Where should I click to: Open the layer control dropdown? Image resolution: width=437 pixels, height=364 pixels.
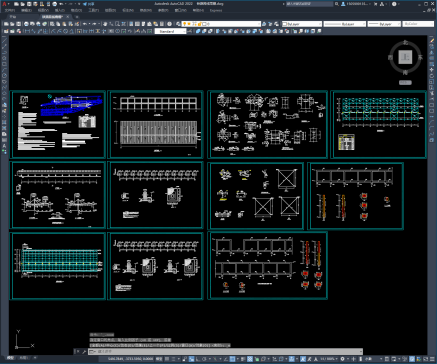pyautogui.click(x=221, y=24)
